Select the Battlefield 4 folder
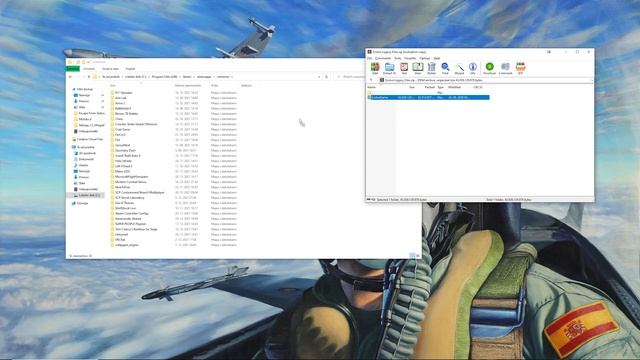This screenshot has width=640, height=360. [x=123, y=109]
